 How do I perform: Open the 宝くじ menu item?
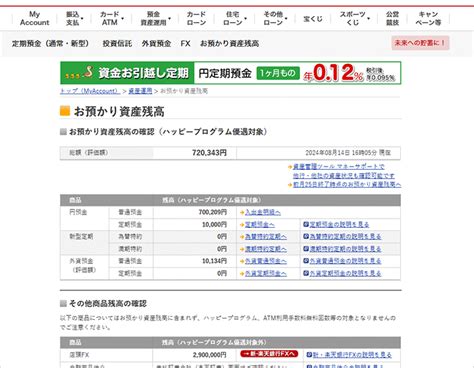pos(313,19)
